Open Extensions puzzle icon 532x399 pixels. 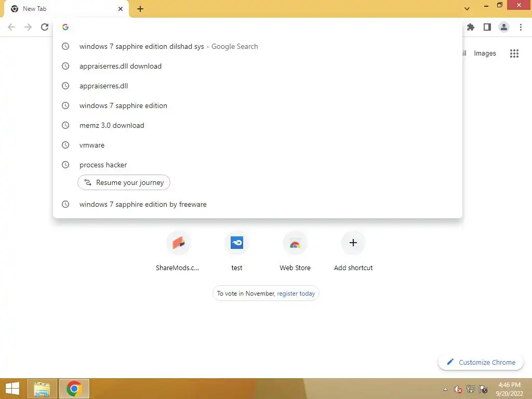coord(471,27)
